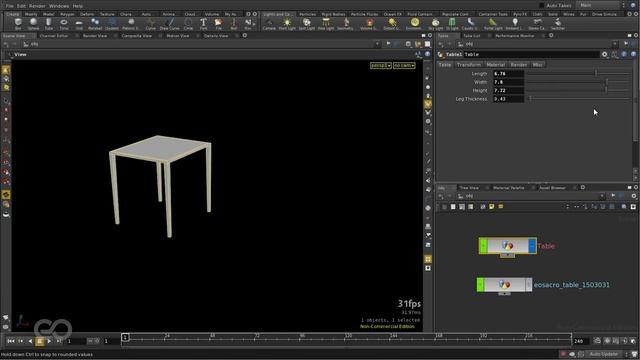The height and width of the screenshot is (360, 640).
Task: Add a Point Light from the shelf
Action: tap(287, 24)
